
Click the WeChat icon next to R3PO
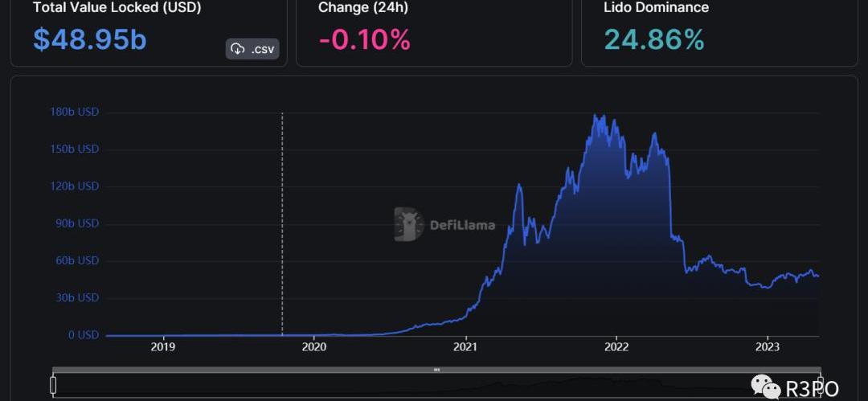pyautogui.click(x=766, y=387)
